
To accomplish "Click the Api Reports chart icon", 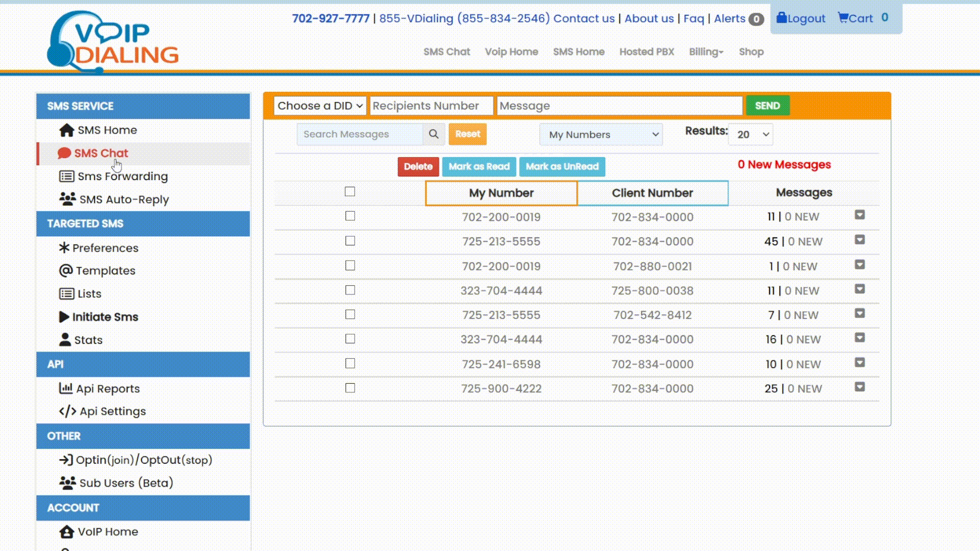I will (66, 388).
